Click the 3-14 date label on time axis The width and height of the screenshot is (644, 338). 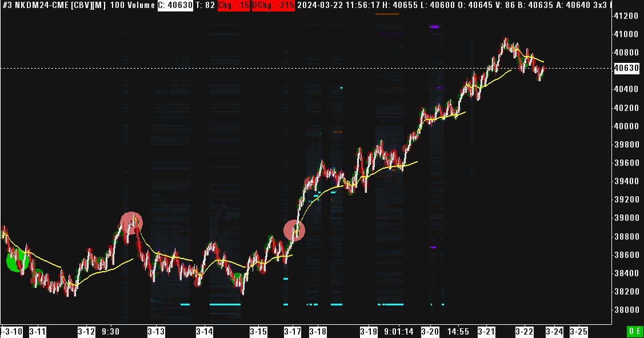pos(205,331)
